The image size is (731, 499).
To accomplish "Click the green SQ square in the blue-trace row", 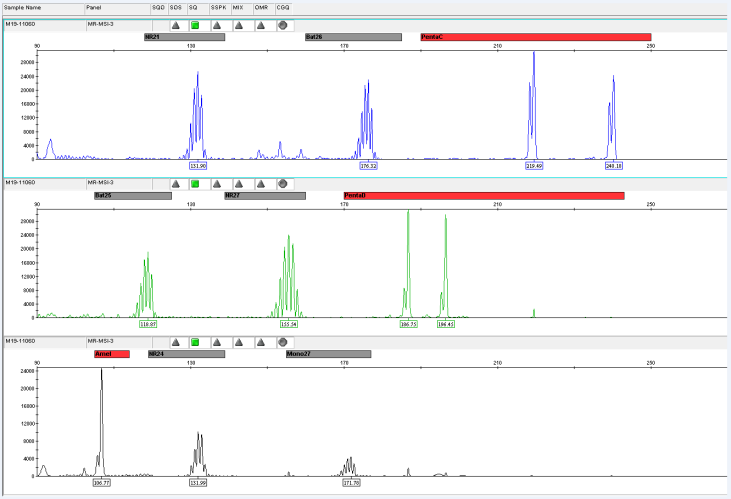I will point(195,24).
